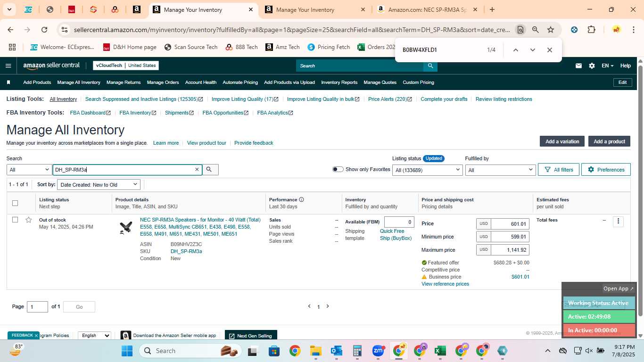The height and width of the screenshot is (362, 644).
Task: Open the English footer language dropdown
Action: click(94, 336)
